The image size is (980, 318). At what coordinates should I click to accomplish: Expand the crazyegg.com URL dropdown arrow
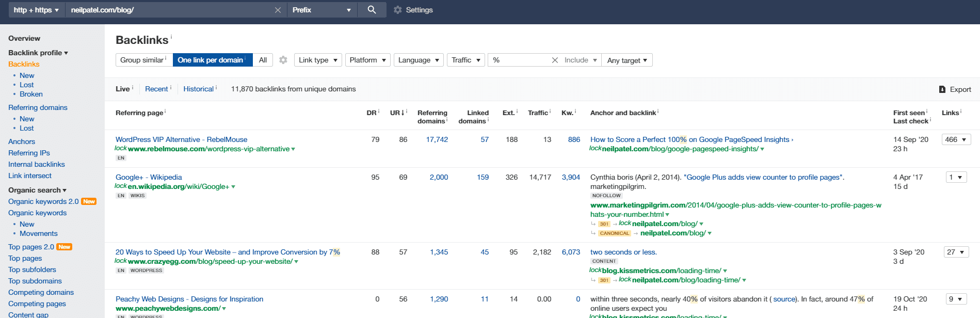(x=296, y=262)
